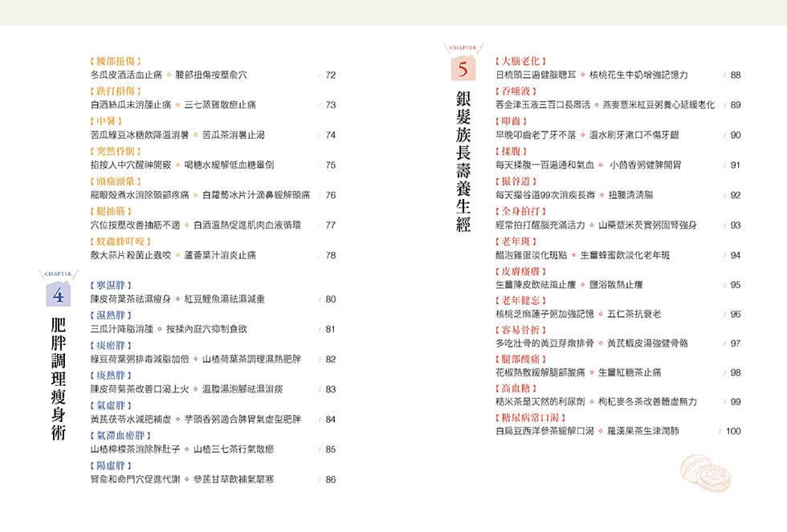Click page number 86

[x=330, y=480]
